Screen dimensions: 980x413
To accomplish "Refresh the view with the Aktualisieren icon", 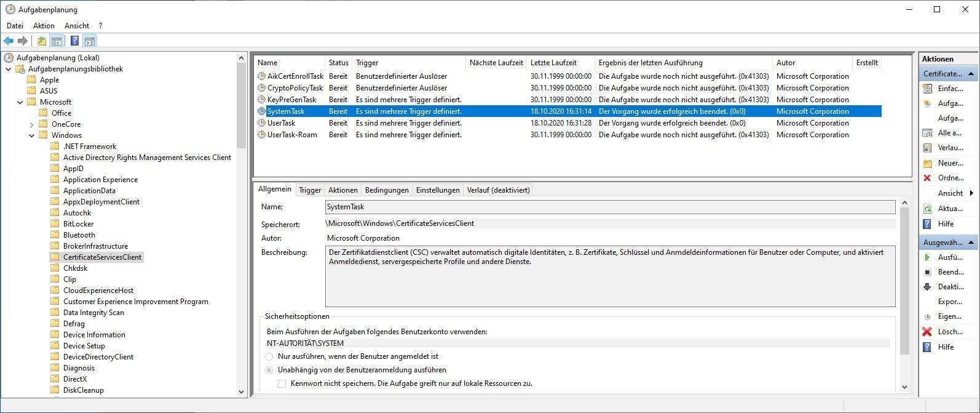I will point(928,209).
